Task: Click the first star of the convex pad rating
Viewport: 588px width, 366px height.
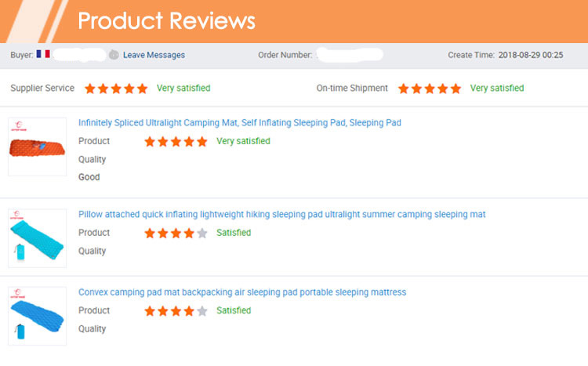Action: point(150,311)
